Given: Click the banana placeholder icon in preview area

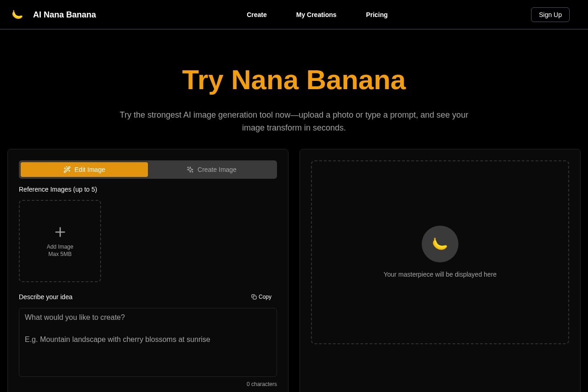Looking at the screenshot, I should pos(440,244).
